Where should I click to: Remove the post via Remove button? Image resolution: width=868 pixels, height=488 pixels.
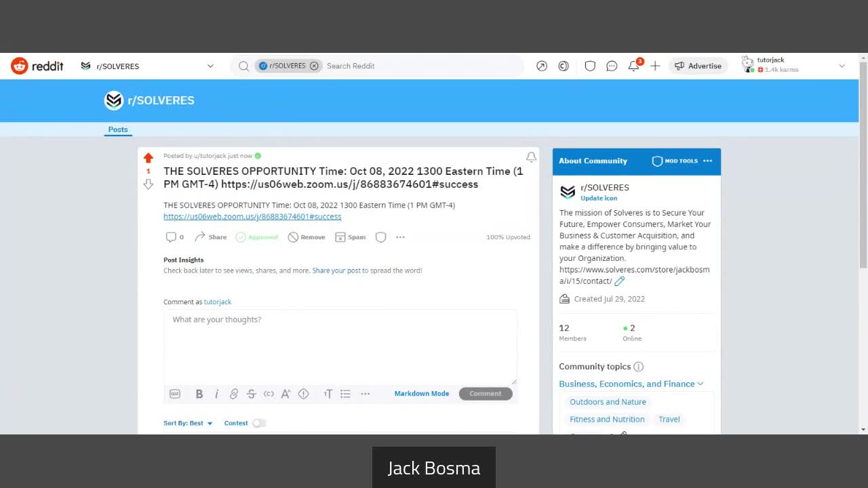[307, 237]
